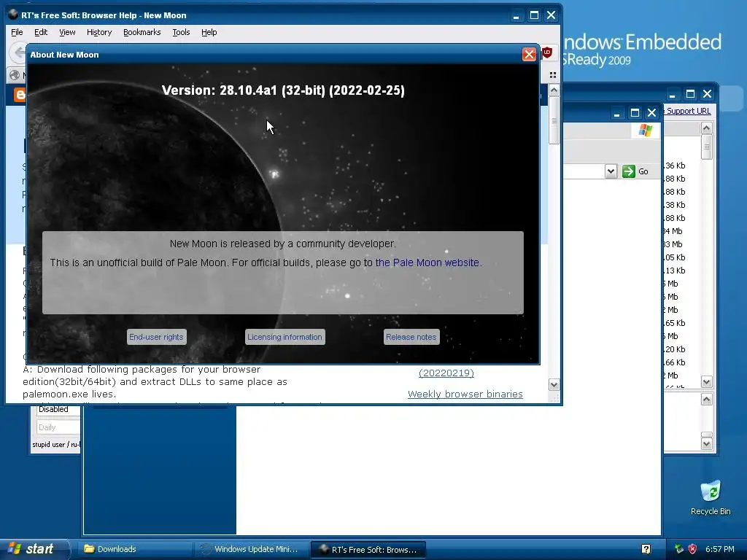This screenshot has height=560, width=747.
Task: Click browser page scrollbar up arrow
Action: pos(554,90)
